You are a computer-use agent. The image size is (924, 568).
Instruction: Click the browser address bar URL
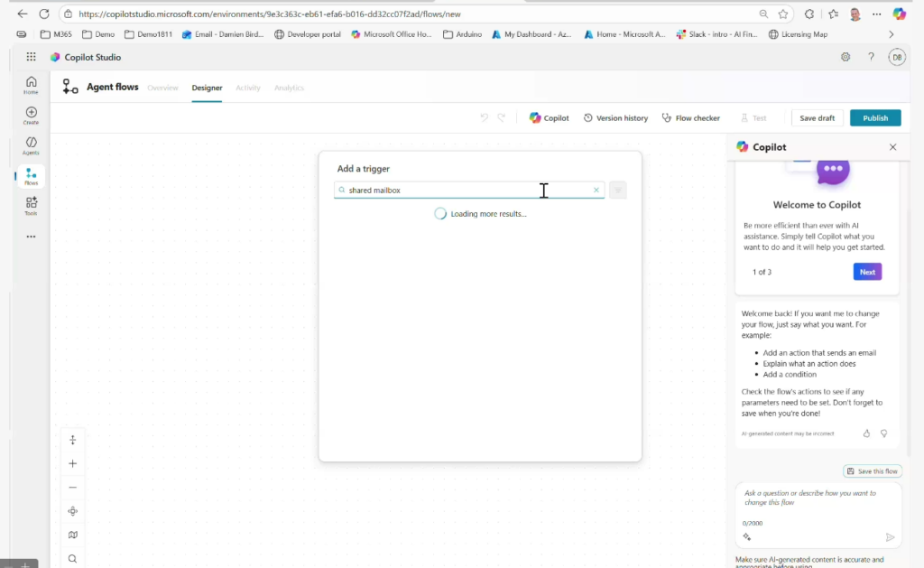pyautogui.click(x=269, y=14)
